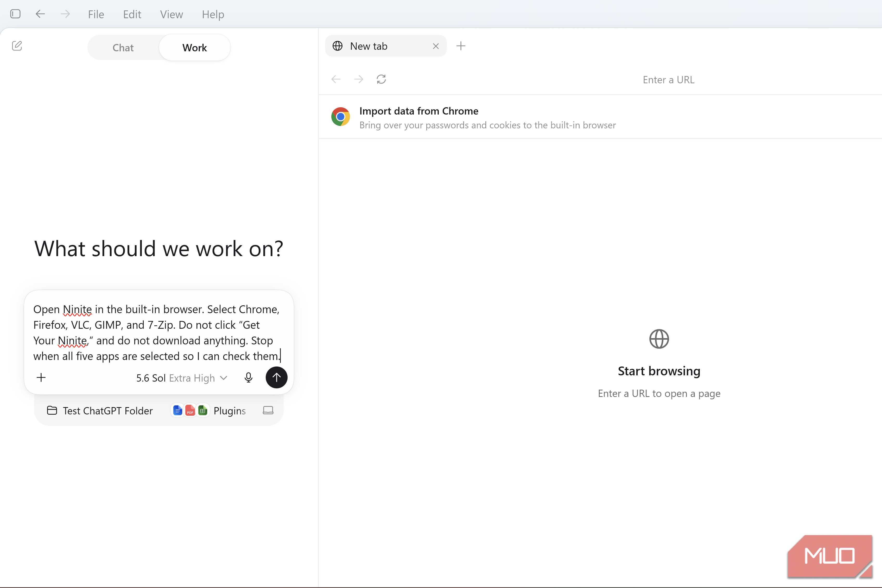Image resolution: width=882 pixels, height=588 pixels.
Task: Select the Work mode tab
Action: (195, 48)
